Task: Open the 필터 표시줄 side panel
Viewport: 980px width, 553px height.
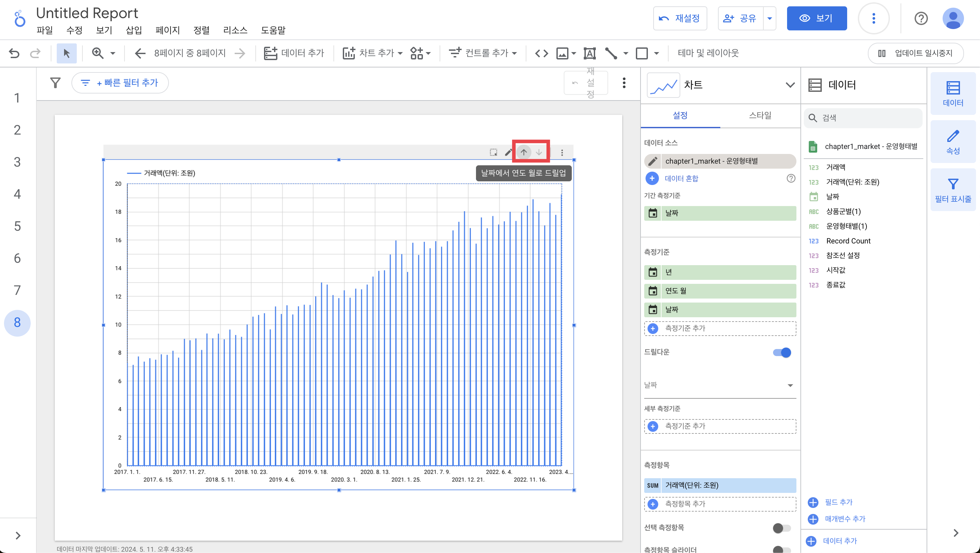Action: point(953,190)
